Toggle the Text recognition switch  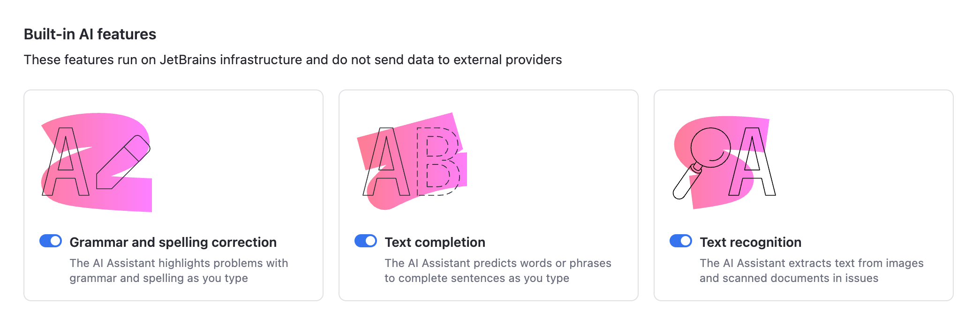click(x=681, y=241)
